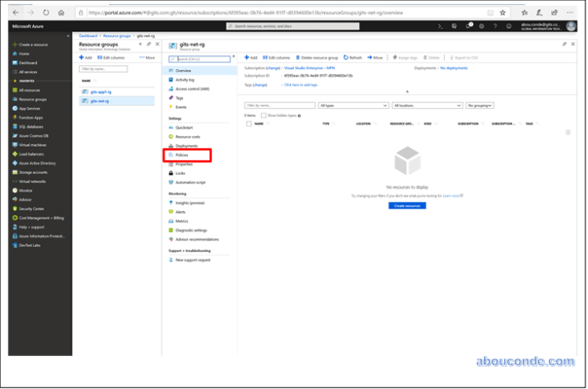588x389 pixels.
Task: Click the No deployments link
Action: 454,68
